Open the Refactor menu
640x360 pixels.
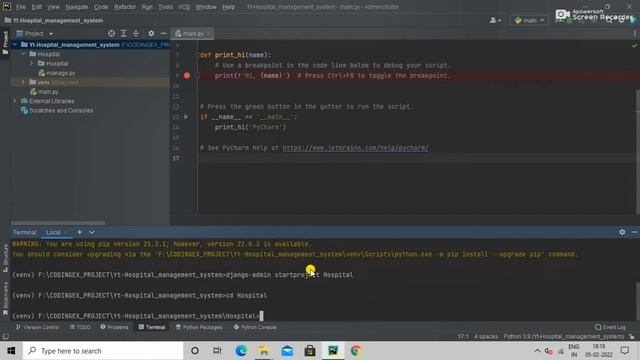pos(125,7)
